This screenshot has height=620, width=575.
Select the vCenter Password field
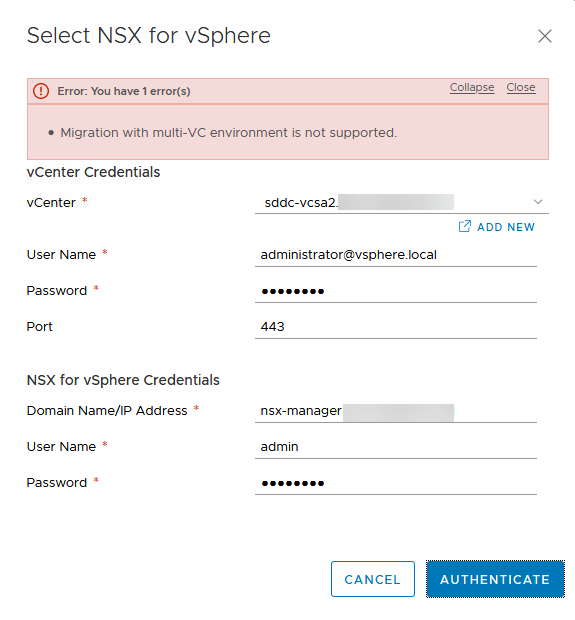click(396, 291)
